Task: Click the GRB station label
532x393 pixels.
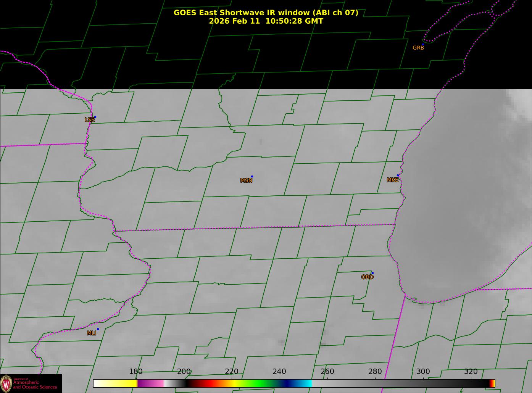Action: click(x=418, y=48)
